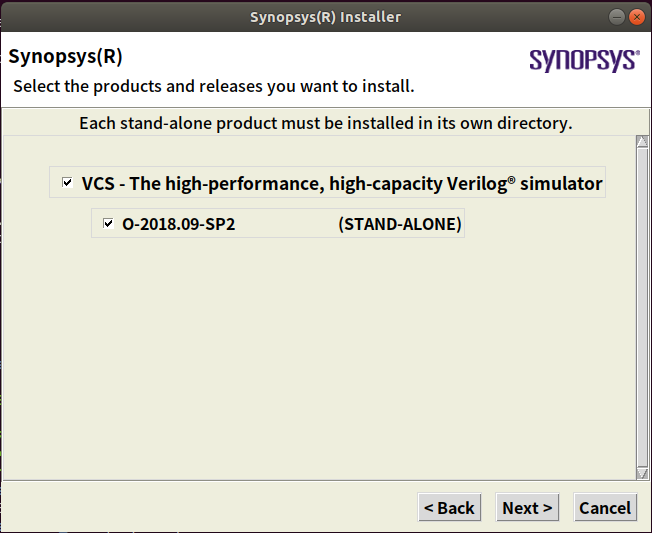652x533 pixels.
Task: Proceed with the Next button
Action: click(x=527, y=508)
